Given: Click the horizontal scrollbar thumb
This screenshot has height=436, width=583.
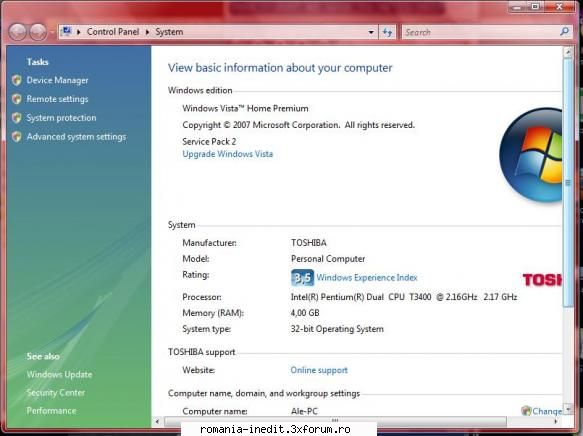Looking at the screenshot, I should click(x=335, y=421).
